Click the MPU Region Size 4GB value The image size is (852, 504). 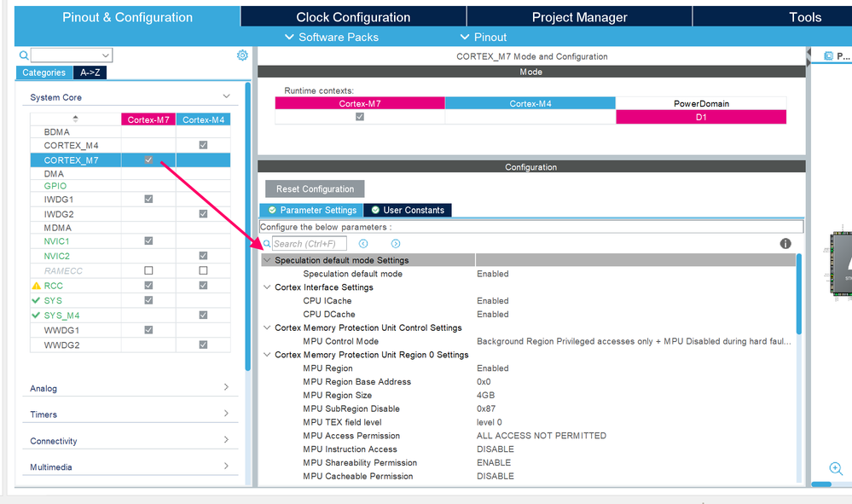(x=486, y=396)
